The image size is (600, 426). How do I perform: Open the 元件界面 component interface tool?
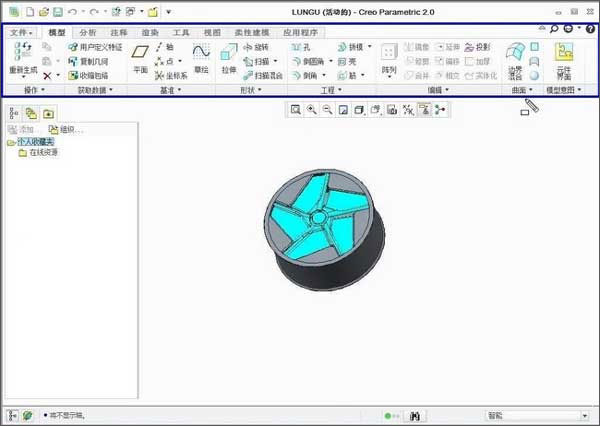(x=564, y=61)
